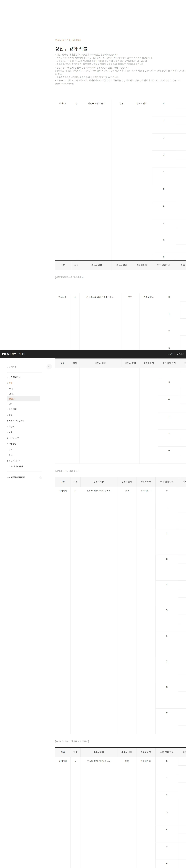Click the NC 확률정보 logo

click(9, 354)
